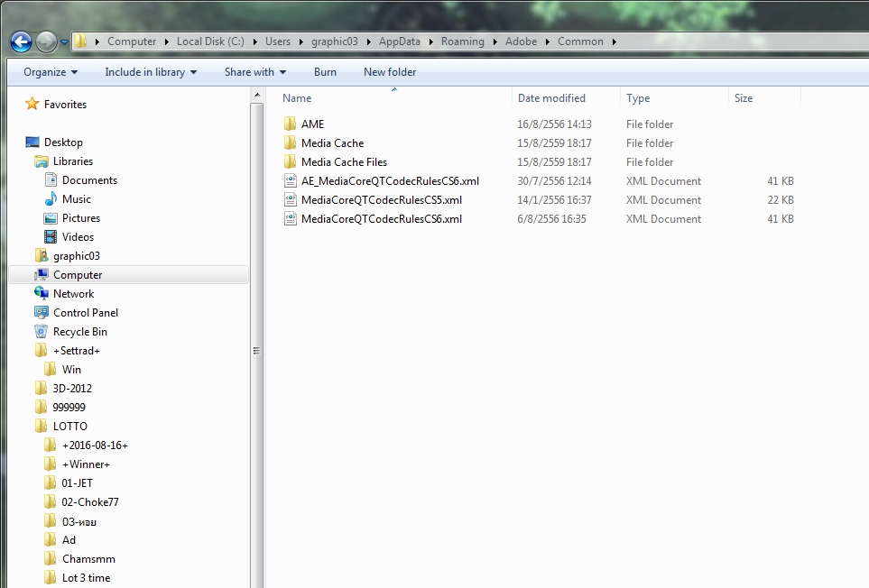Select Roaming in the address breadcrumb

pyautogui.click(x=463, y=41)
